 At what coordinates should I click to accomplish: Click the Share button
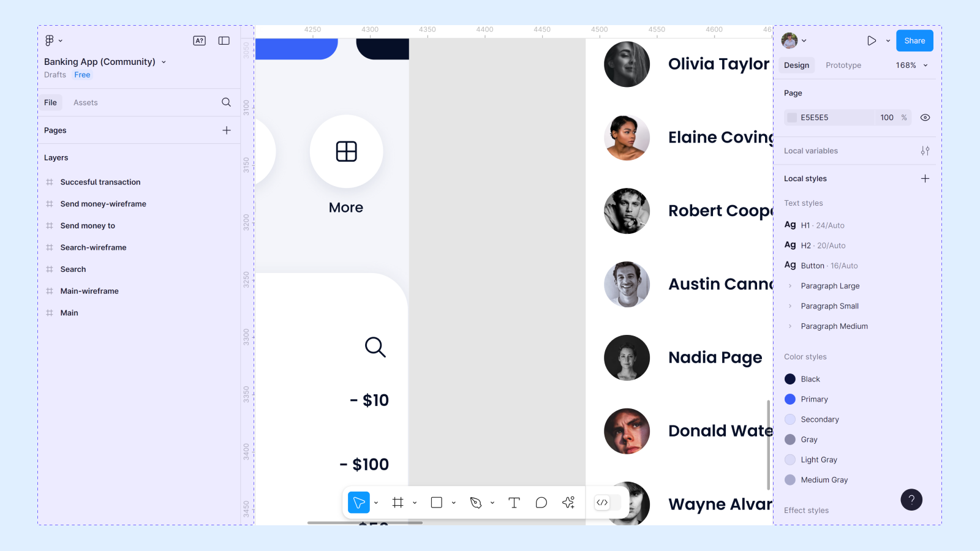(x=914, y=40)
